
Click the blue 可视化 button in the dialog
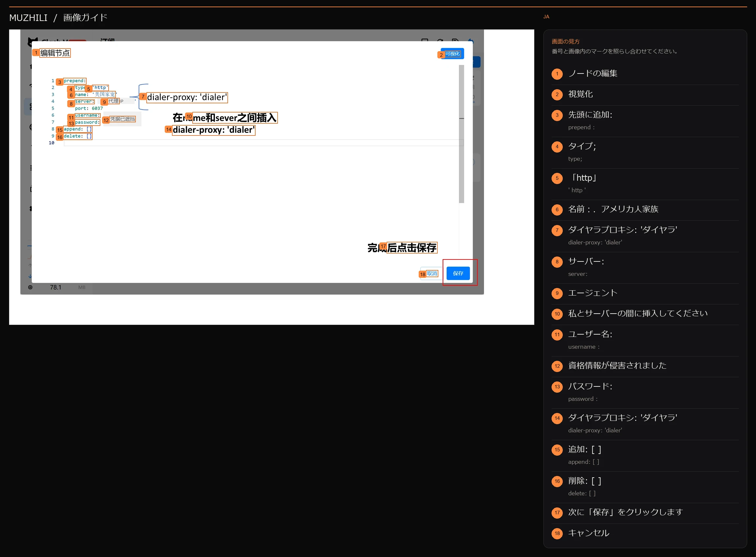pyautogui.click(x=452, y=53)
